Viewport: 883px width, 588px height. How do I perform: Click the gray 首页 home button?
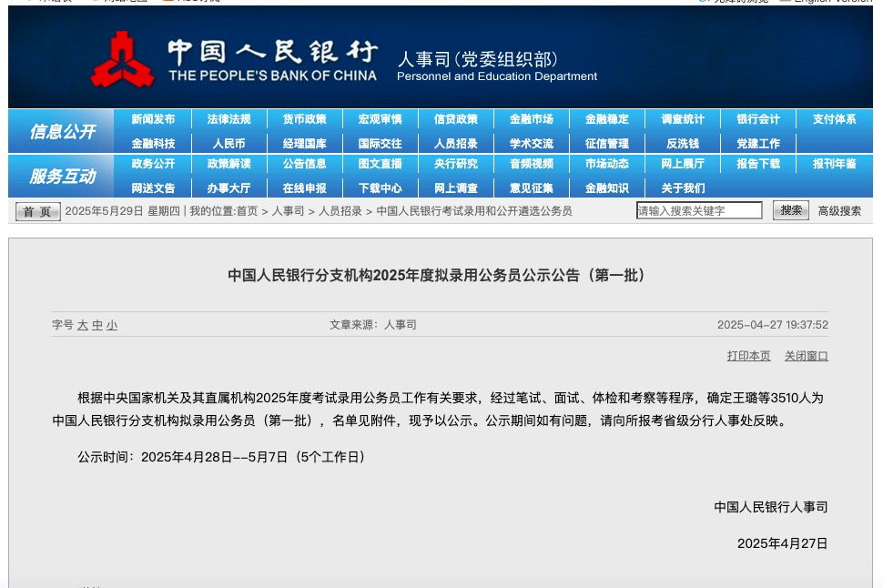(37, 212)
